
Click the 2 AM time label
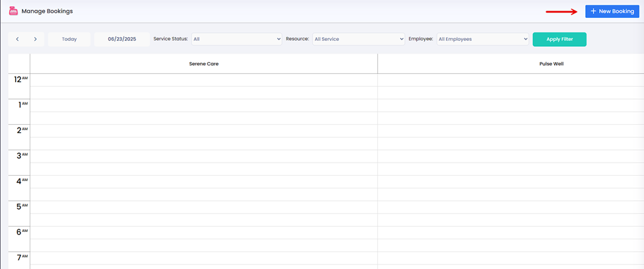tap(22, 130)
